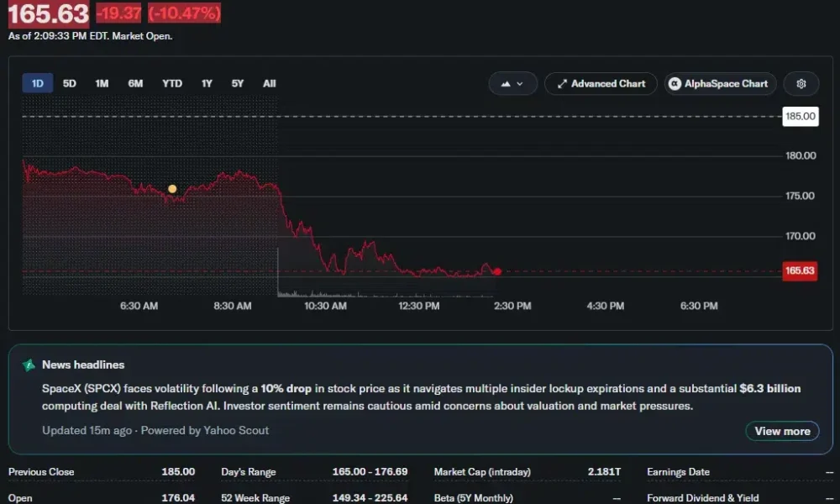
Task: Click the Market Cap (intraday) label
Action: point(482,472)
